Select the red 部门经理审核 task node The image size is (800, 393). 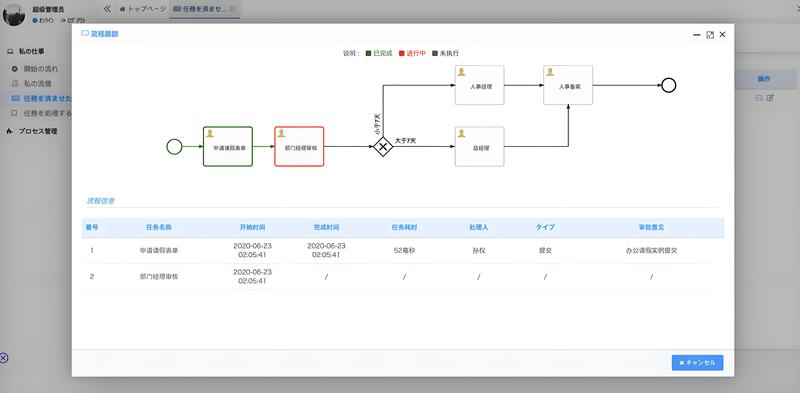point(299,146)
